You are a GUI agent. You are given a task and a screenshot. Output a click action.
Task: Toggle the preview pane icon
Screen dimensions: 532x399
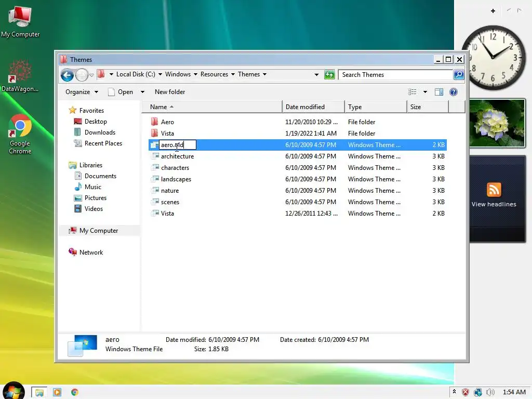(438, 92)
